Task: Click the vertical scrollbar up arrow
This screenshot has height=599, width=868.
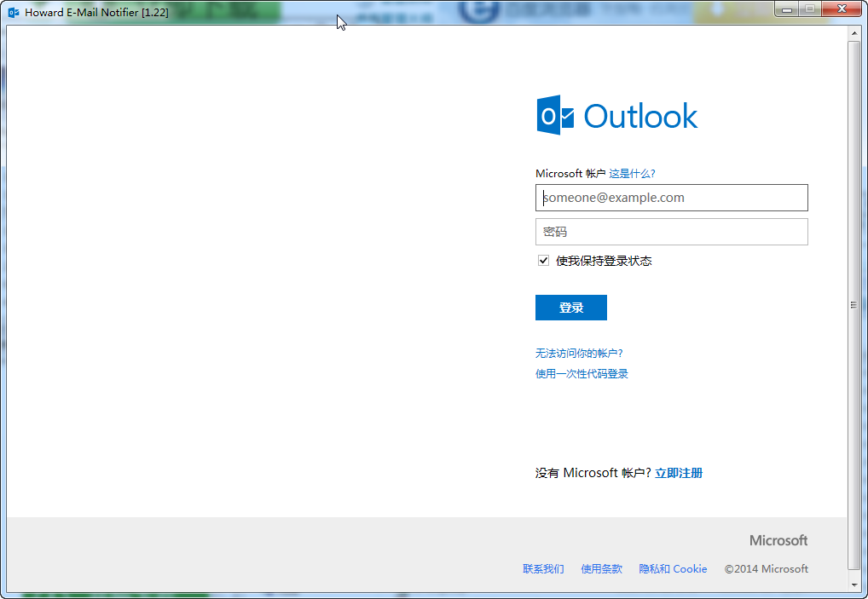Action: 854,33
